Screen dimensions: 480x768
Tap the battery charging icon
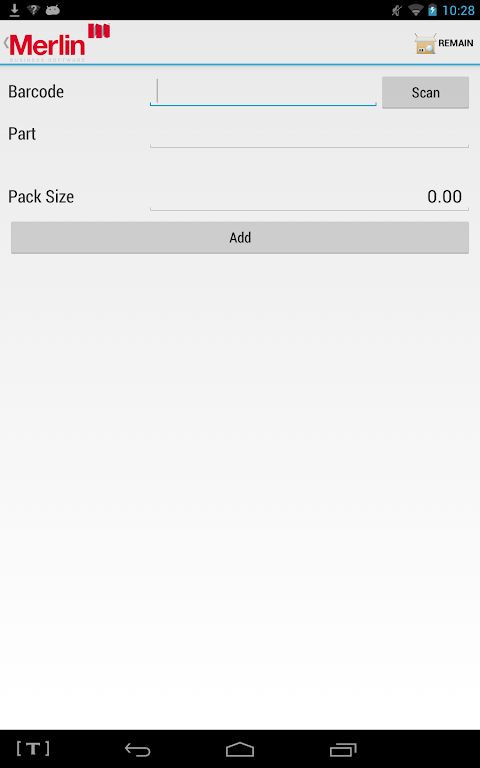coord(432,10)
